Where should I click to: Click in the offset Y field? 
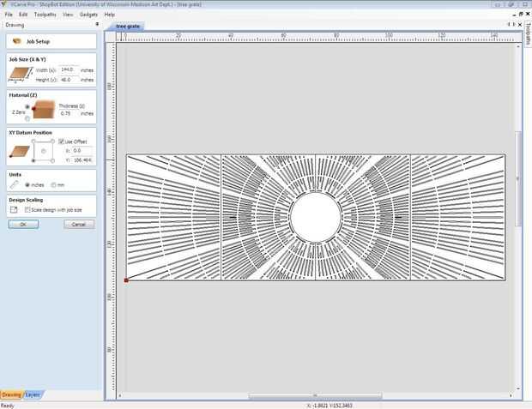(x=82, y=159)
